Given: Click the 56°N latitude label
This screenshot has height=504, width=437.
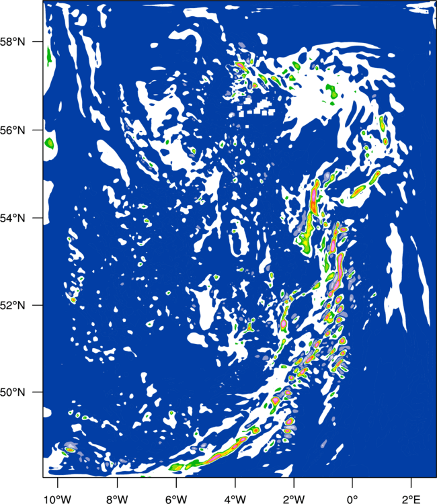Looking at the screenshot, I should (13, 130).
